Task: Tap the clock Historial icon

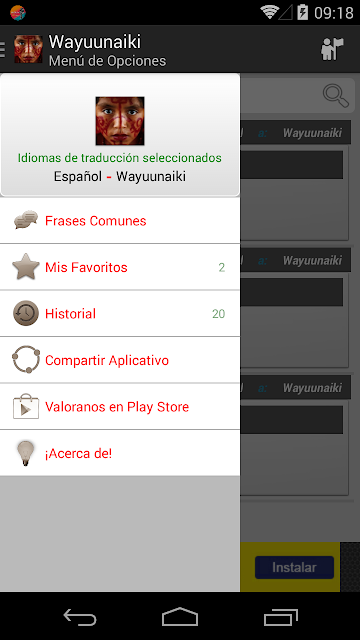Action: pos(26,313)
